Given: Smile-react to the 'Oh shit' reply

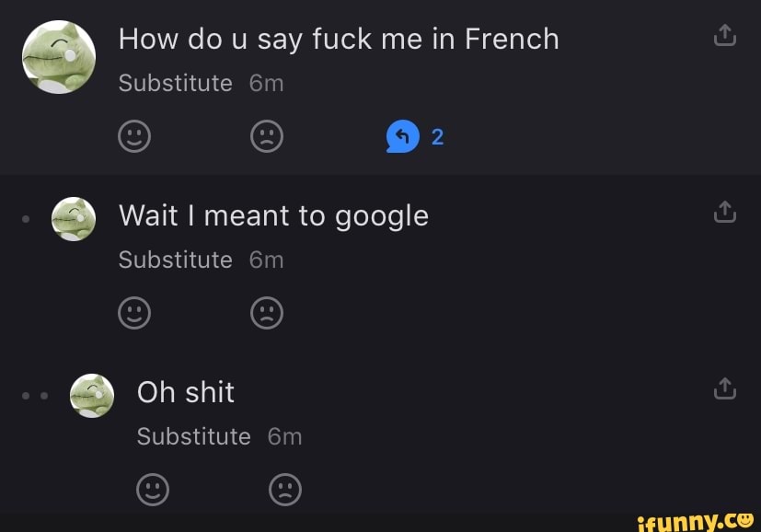Looking at the screenshot, I should tap(153, 490).
